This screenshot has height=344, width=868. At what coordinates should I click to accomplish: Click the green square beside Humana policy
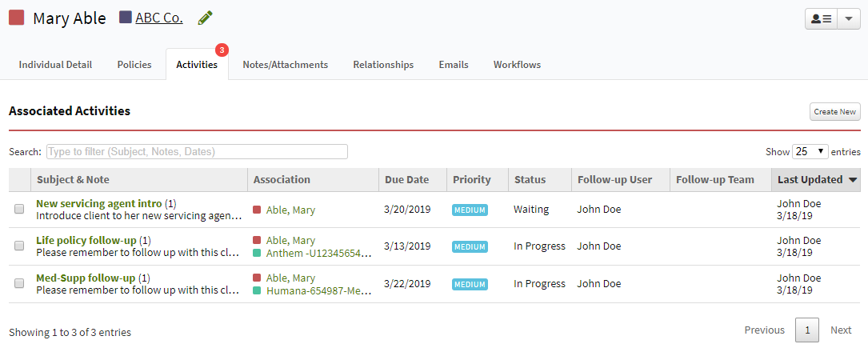click(257, 290)
